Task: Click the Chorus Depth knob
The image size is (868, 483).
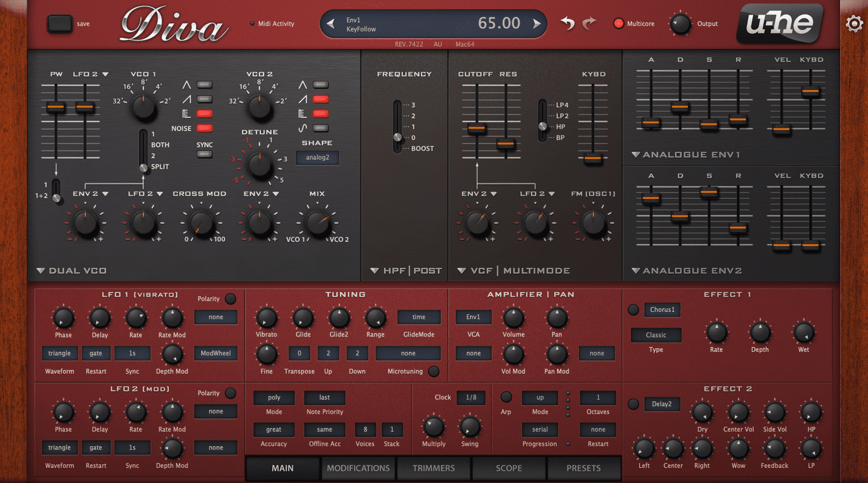Action: [760, 332]
